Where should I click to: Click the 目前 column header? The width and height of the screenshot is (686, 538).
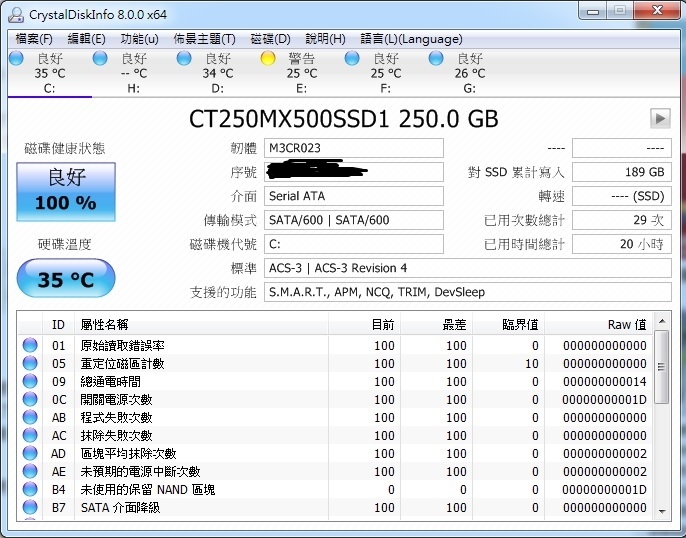(364, 325)
